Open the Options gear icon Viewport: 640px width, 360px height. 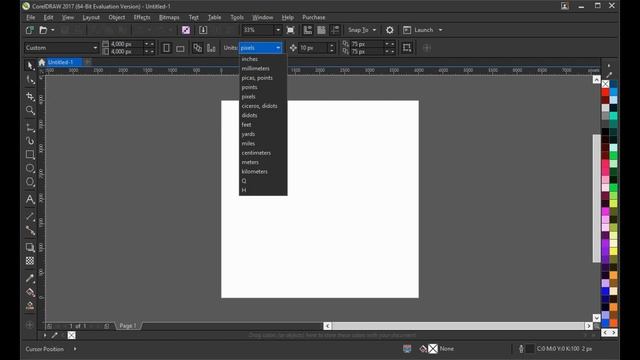click(x=390, y=30)
